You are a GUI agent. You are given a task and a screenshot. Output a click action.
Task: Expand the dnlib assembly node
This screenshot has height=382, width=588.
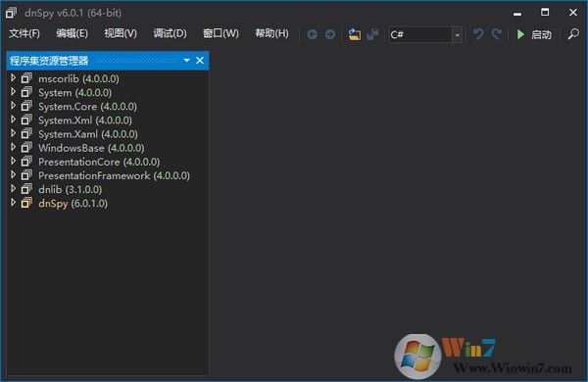13,189
